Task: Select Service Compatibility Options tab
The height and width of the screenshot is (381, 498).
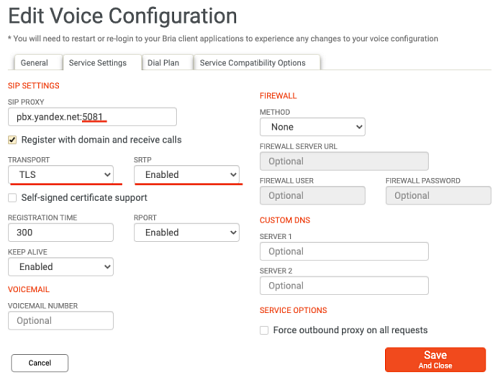Action: [257, 63]
